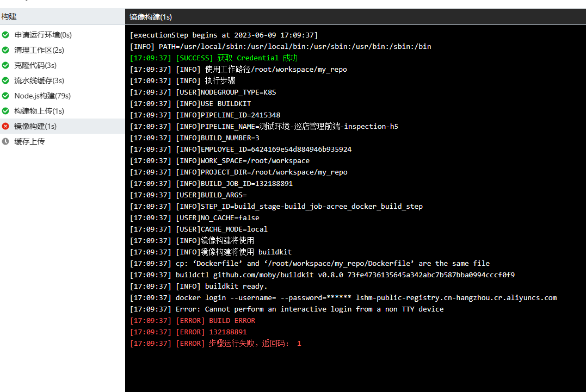Image resolution: width=586 pixels, height=392 pixels.
Task: Click the NODEGROUP_TYPE=K8S log line
Action: coord(202,92)
